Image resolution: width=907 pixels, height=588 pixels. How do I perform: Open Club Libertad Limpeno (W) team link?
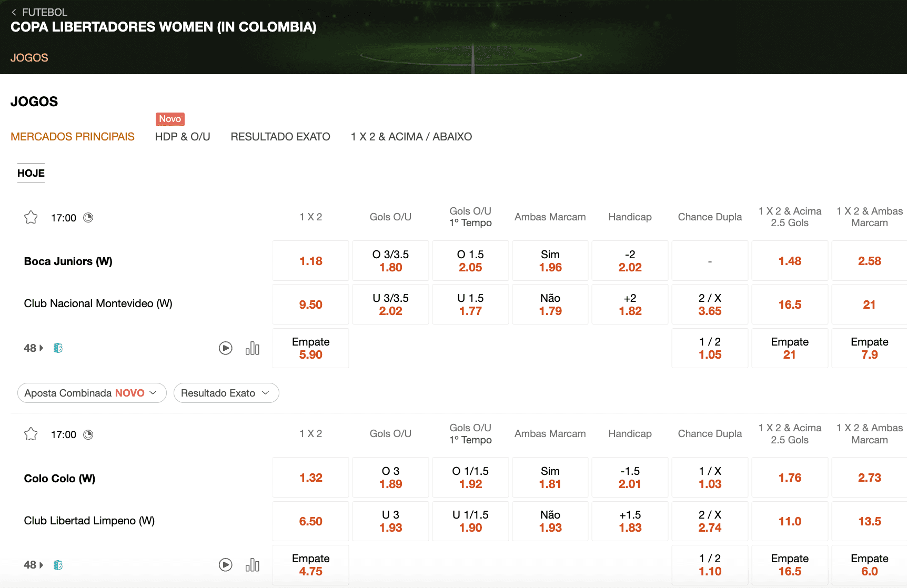(89, 521)
